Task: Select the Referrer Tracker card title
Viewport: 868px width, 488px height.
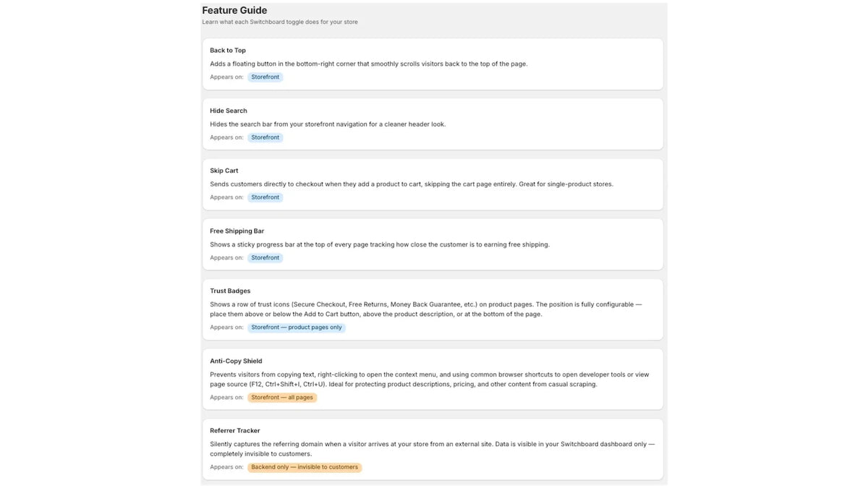Action: coord(235,431)
